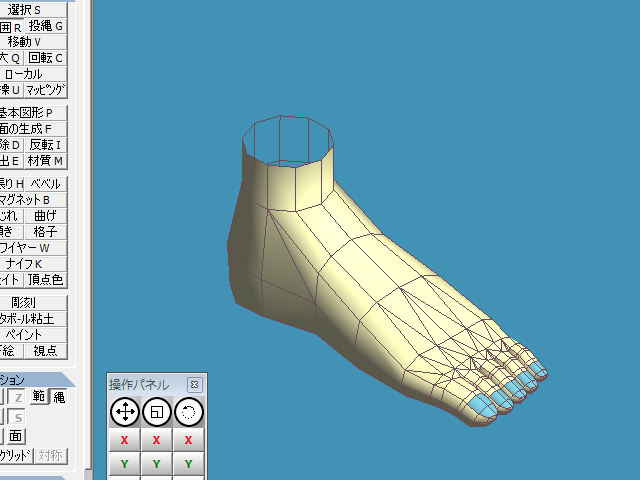Click the tilt tool button left of 格子
The image size is (640, 480).
click(x=11, y=232)
